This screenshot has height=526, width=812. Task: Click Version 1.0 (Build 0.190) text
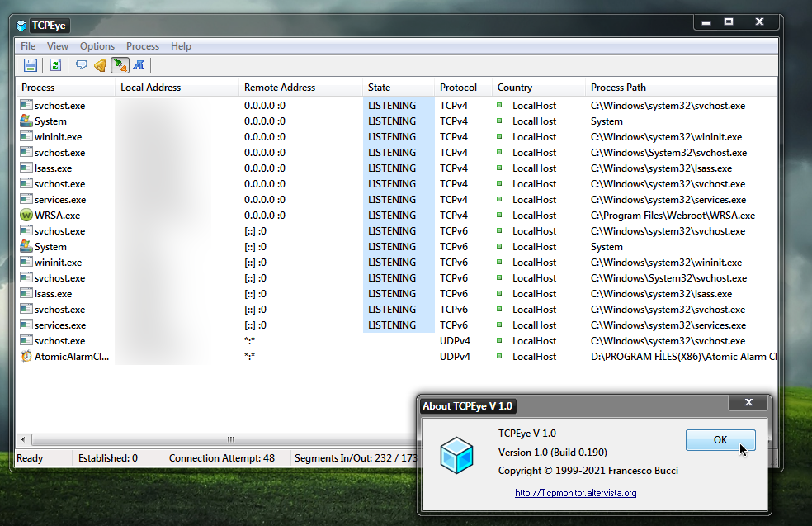553,452
